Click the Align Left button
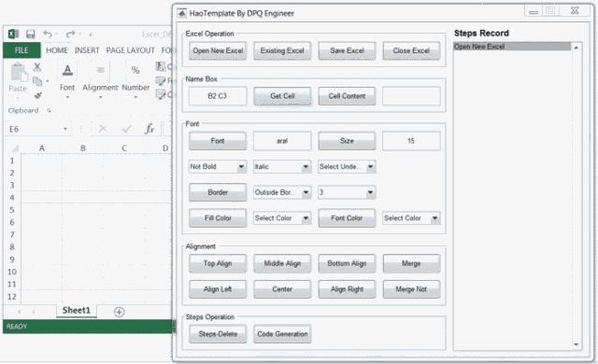 (x=218, y=289)
